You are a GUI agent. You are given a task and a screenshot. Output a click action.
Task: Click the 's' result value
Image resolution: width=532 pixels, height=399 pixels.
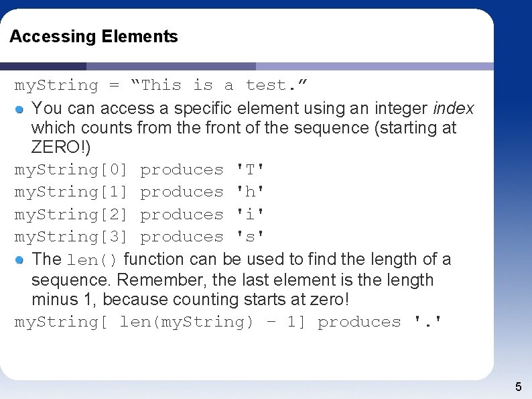click(249, 237)
